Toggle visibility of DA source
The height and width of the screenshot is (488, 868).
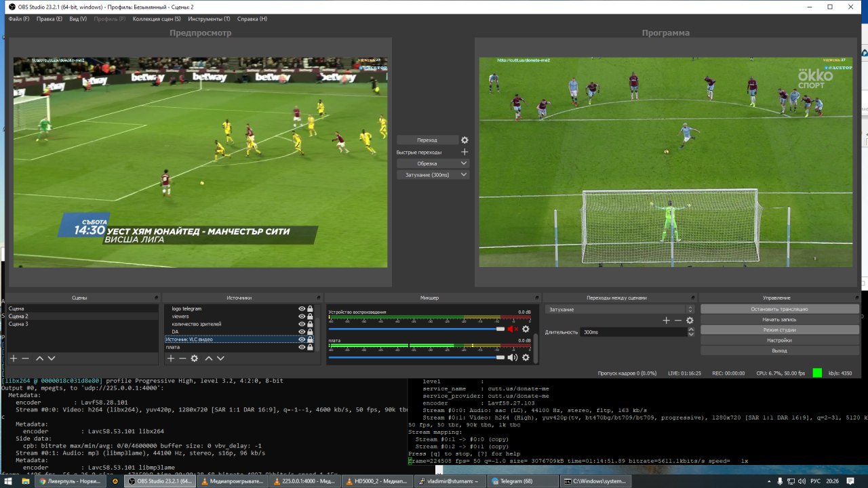(x=302, y=332)
